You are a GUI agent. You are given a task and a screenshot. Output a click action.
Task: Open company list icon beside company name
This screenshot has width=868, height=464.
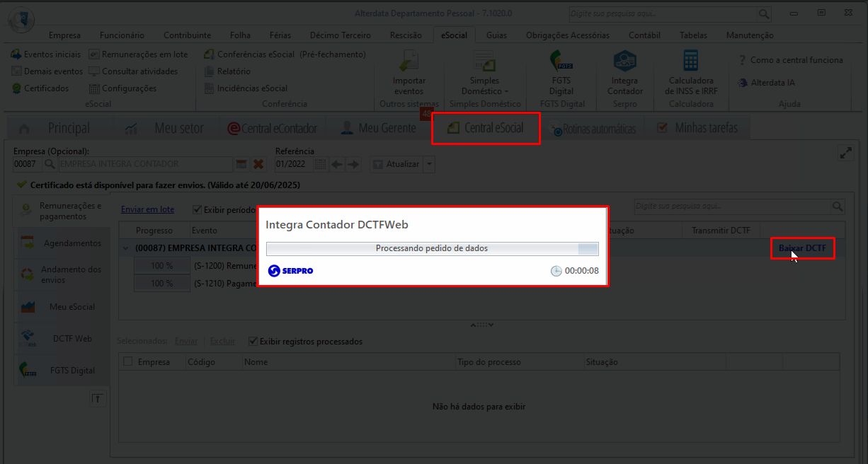point(241,164)
